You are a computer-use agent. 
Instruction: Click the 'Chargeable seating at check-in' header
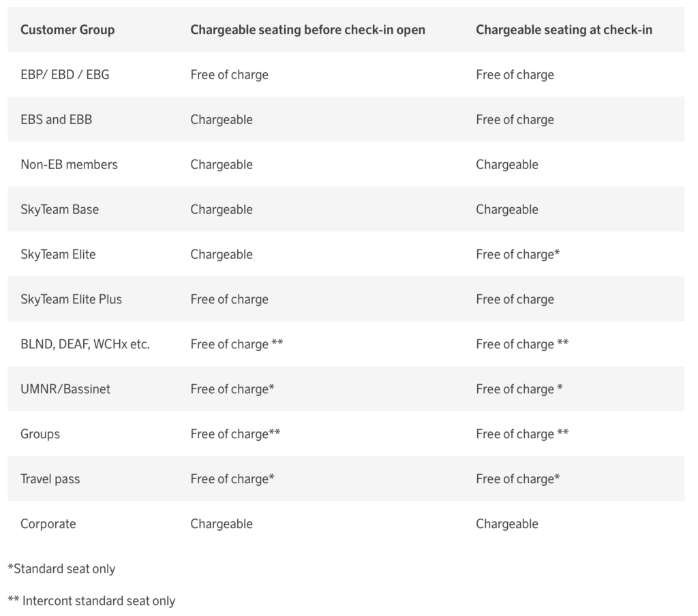pos(564,29)
